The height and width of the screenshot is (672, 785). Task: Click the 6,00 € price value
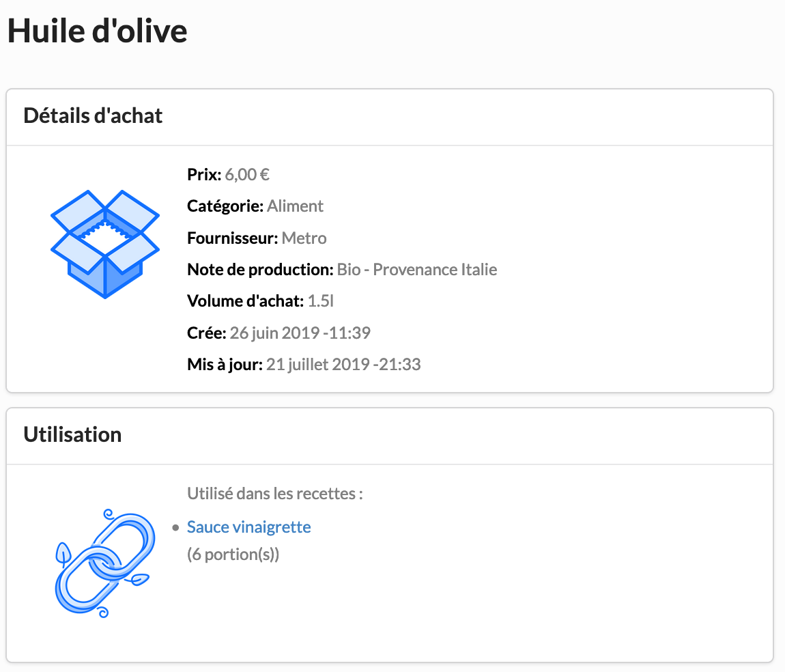pos(247,175)
